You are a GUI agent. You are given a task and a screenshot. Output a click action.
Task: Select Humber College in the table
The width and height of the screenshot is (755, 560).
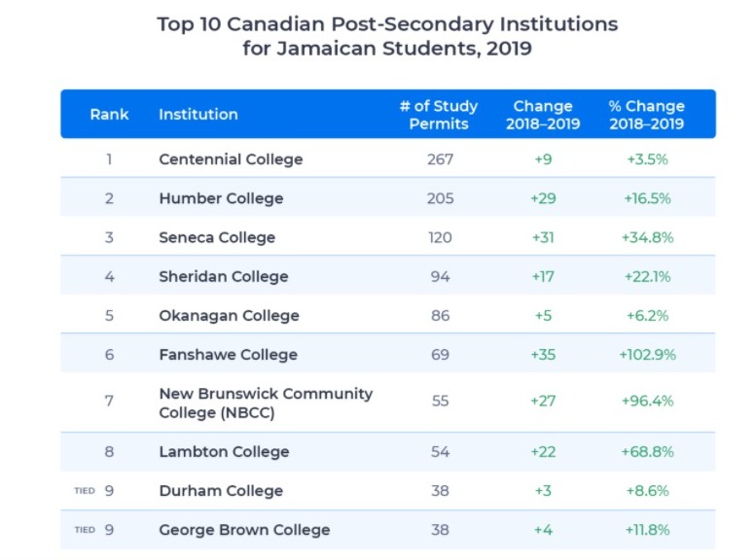click(221, 198)
